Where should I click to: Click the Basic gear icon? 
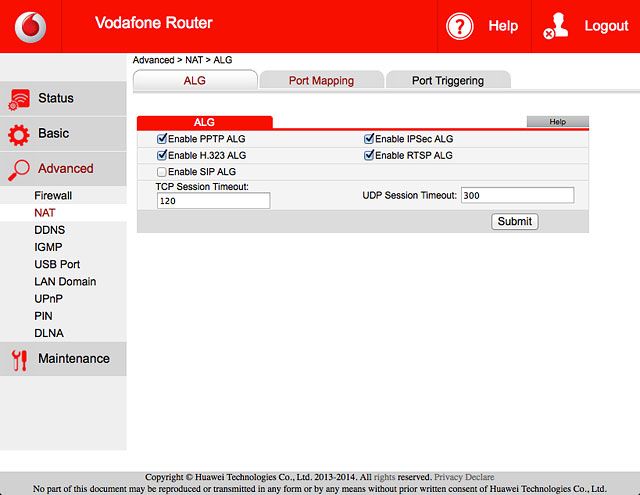(x=19, y=135)
